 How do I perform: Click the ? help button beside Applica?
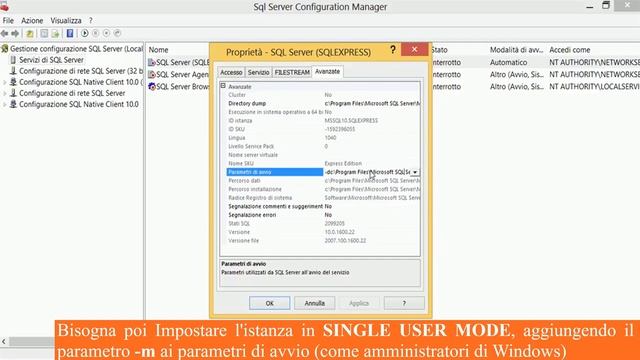(x=404, y=303)
